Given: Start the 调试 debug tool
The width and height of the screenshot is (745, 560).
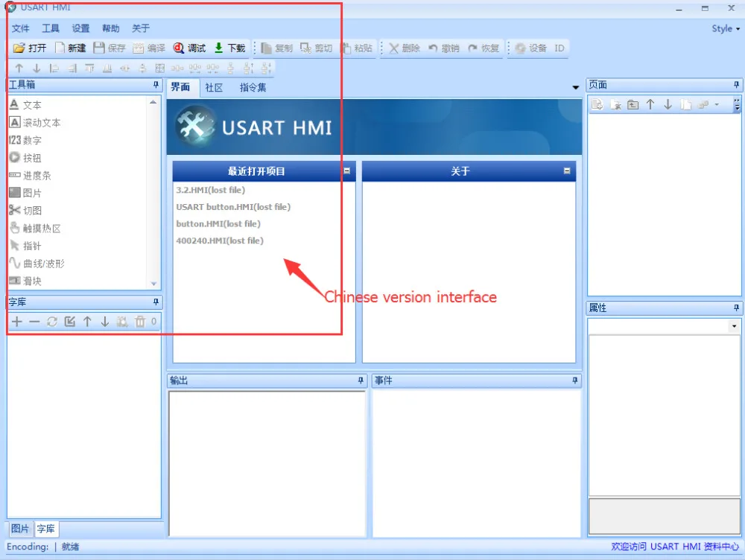Looking at the screenshot, I should [x=189, y=48].
